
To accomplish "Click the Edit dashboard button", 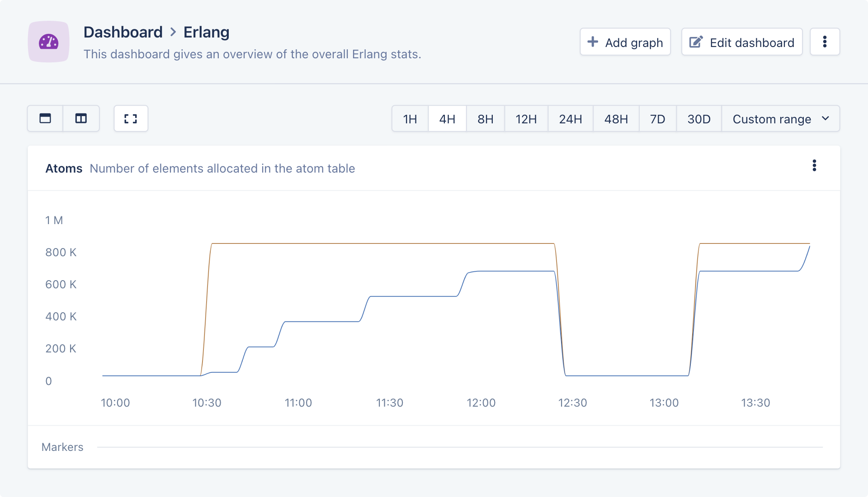I will coord(742,42).
